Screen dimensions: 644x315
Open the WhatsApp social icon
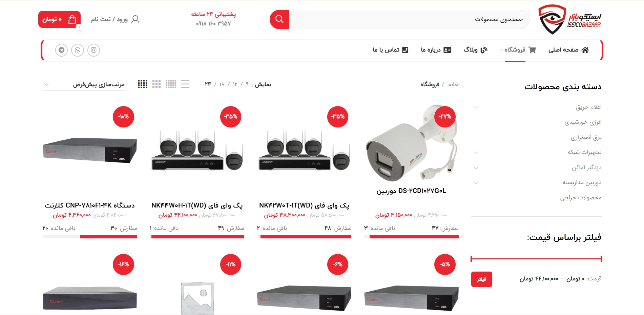pyautogui.click(x=78, y=50)
